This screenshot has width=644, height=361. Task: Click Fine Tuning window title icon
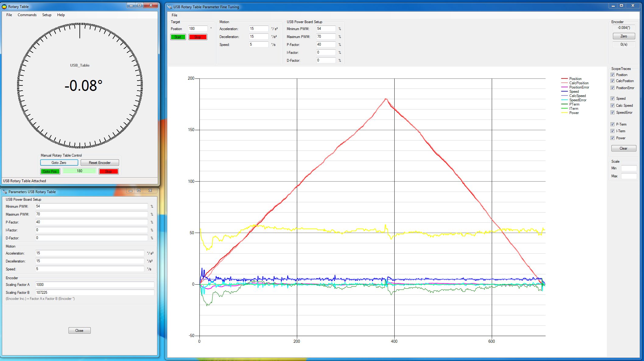tap(170, 7)
